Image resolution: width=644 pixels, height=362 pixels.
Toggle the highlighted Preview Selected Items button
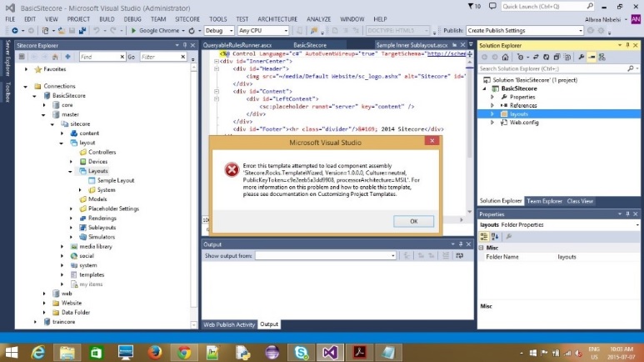click(x=592, y=58)
